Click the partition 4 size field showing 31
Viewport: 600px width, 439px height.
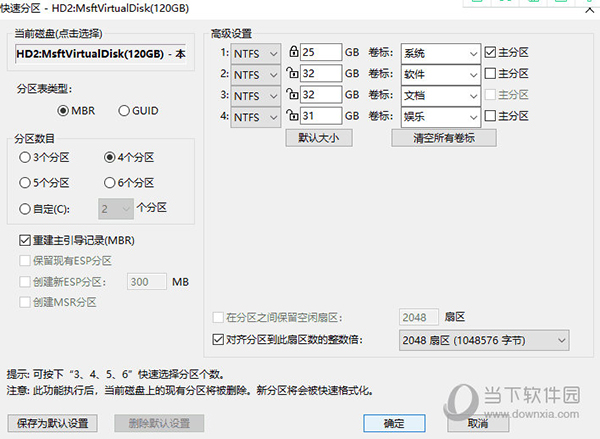coord(321,116)
